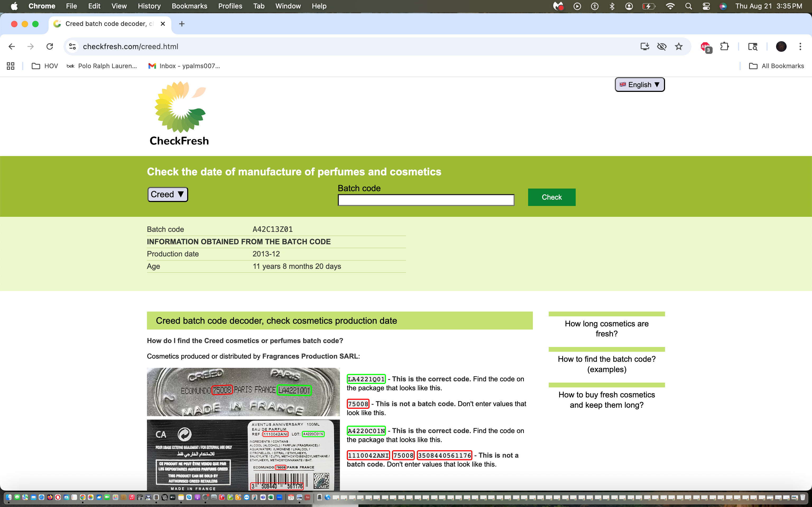Open the Creed brand dropdown
This screenshot has height=507, width=812.
pyautogui.click(x=167, y=195)
